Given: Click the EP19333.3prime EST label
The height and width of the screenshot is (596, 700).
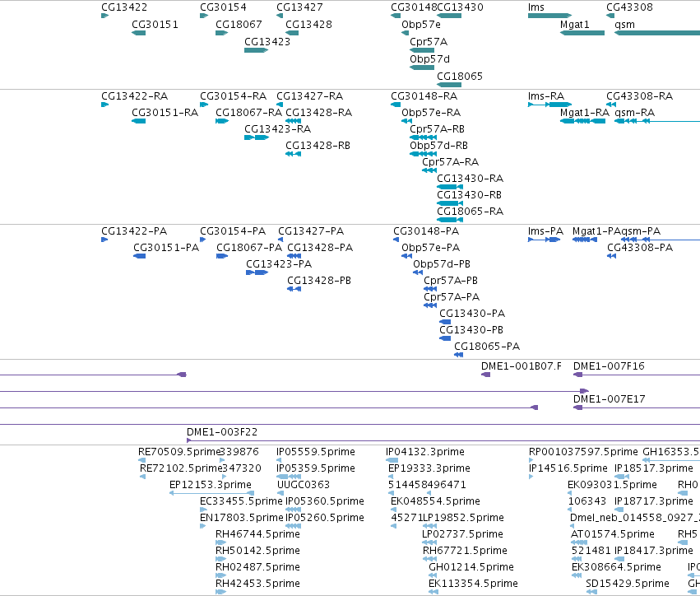Looking at the screenshot, I should click(x=429, y=468).
